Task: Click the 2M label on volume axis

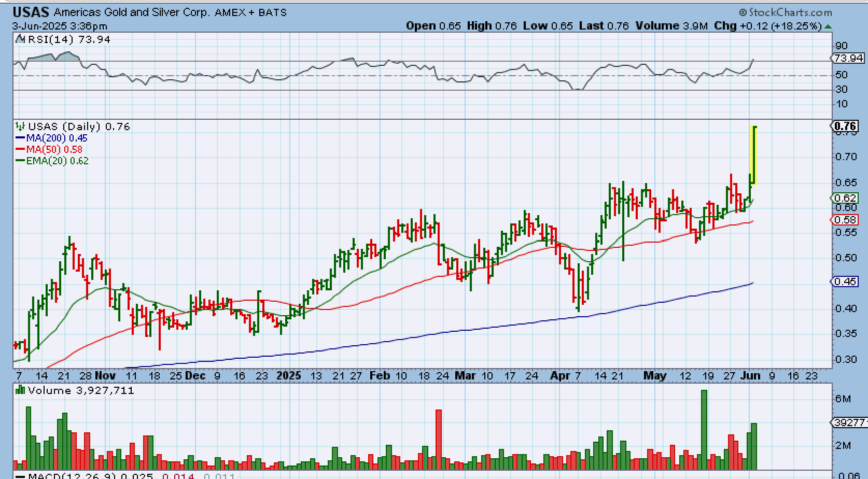Action: 843,446
